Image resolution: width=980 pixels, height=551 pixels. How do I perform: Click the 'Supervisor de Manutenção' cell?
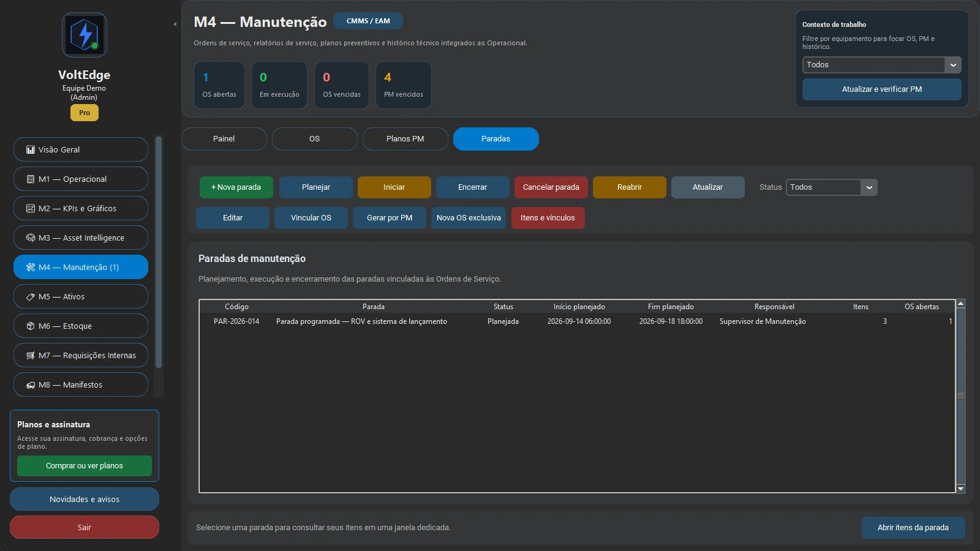763,321
